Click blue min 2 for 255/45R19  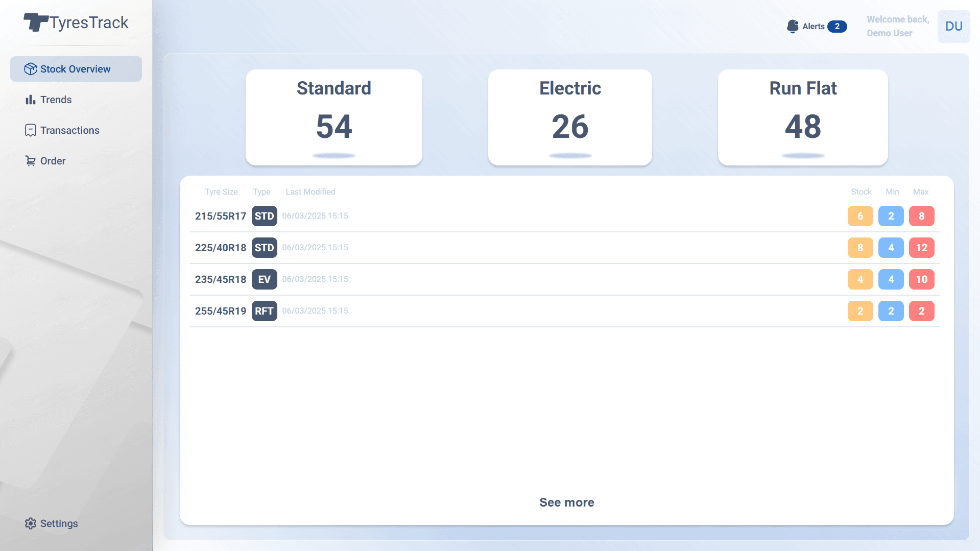[x=891, y=311]
